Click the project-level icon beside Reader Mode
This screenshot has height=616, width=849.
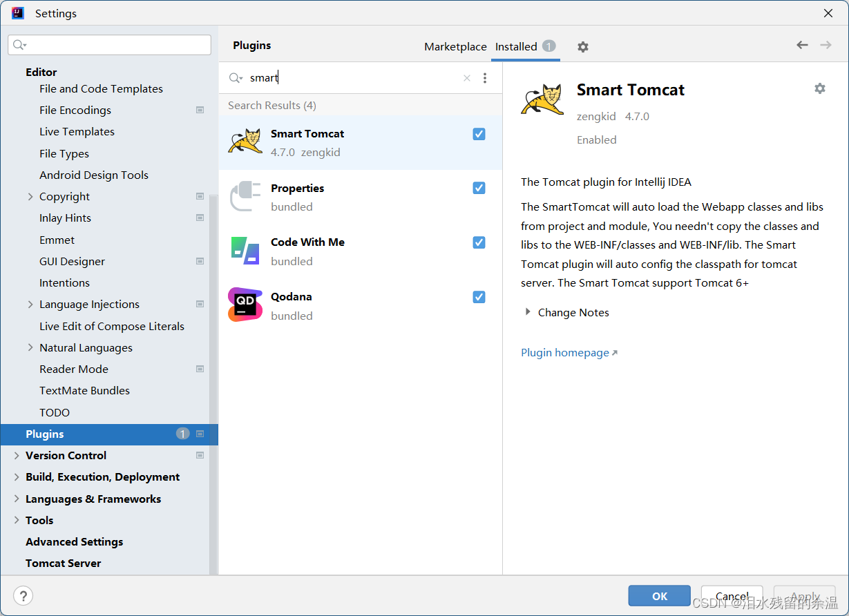(x=200, y=369)
